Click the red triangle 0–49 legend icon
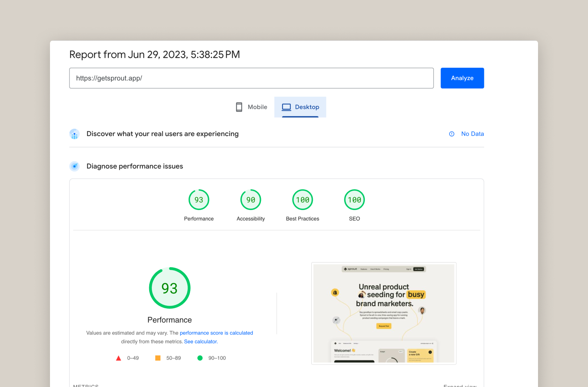The width and height of the screenshot is (588, 387). (x=118, y=358)
